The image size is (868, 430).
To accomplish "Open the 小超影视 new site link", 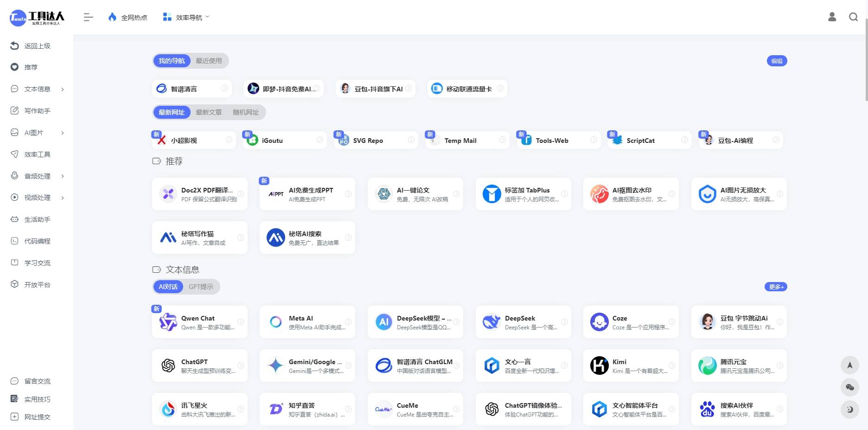I will tap(194, 140).
